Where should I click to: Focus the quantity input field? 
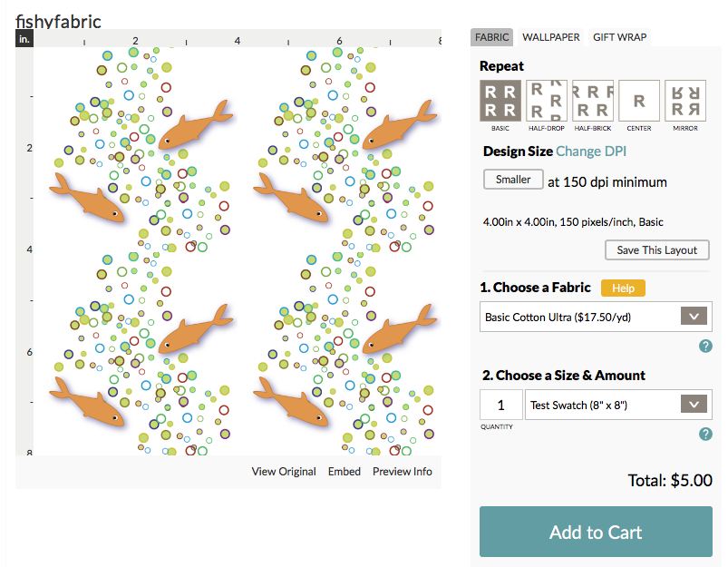pos(501,405)
